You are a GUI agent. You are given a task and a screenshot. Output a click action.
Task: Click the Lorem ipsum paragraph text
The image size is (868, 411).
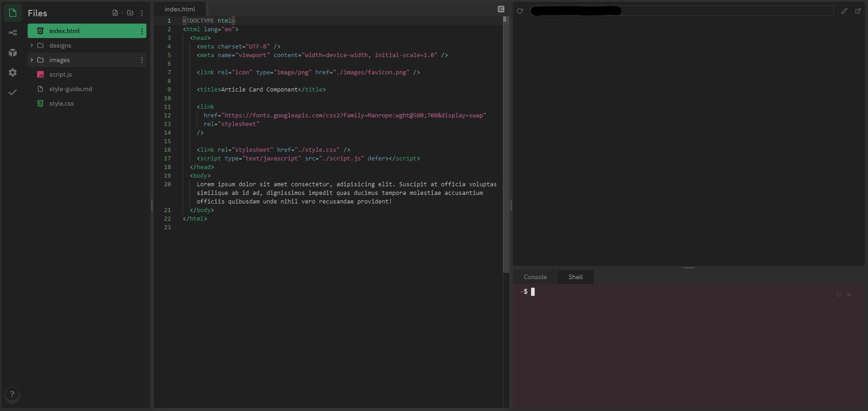tap(346, 193)
